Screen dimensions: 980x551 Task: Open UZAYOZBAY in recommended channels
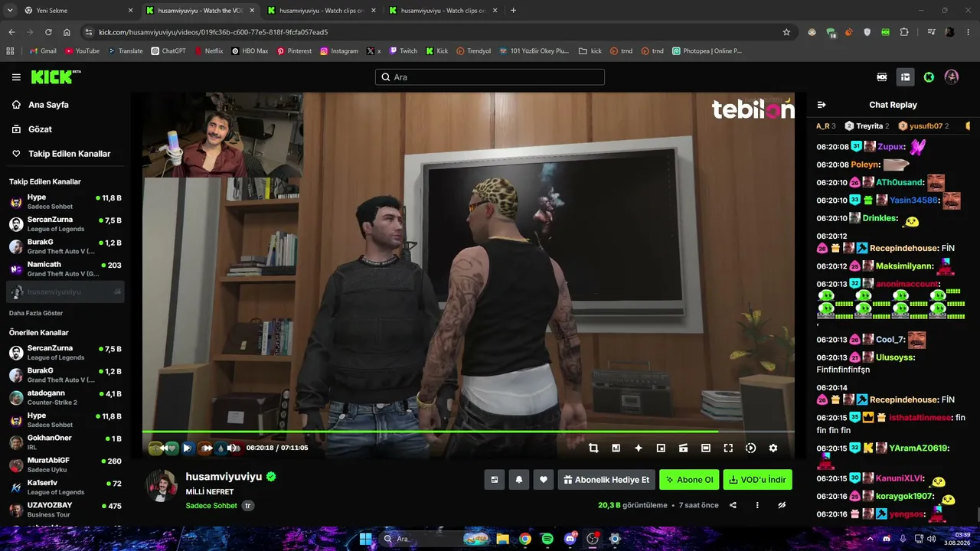click(x=66, y=510)
